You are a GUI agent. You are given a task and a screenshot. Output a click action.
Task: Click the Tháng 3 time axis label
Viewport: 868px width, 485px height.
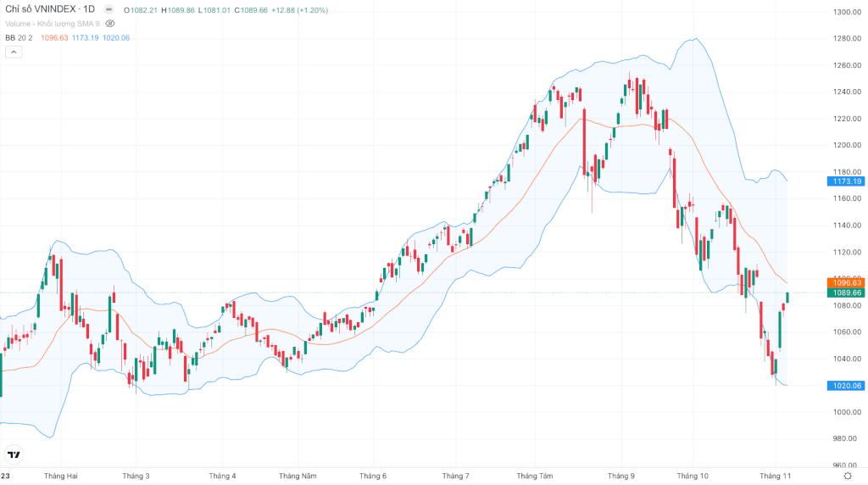click(136, 477)
